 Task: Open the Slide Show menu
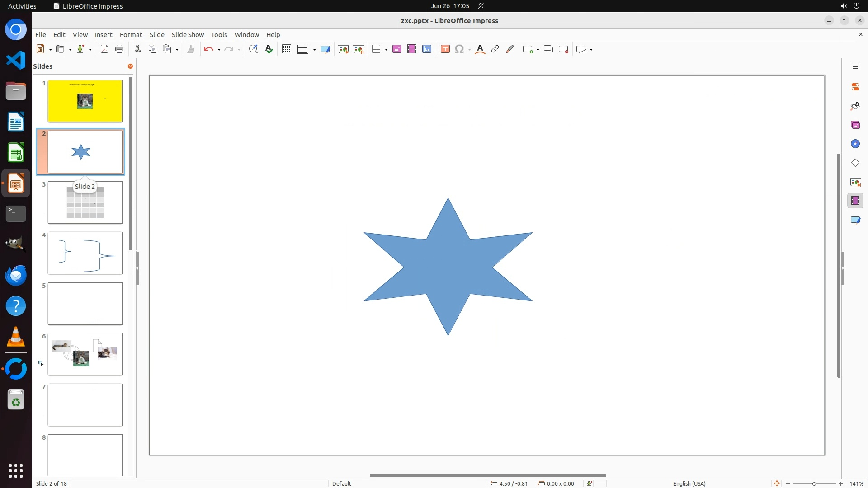point(188,35)
